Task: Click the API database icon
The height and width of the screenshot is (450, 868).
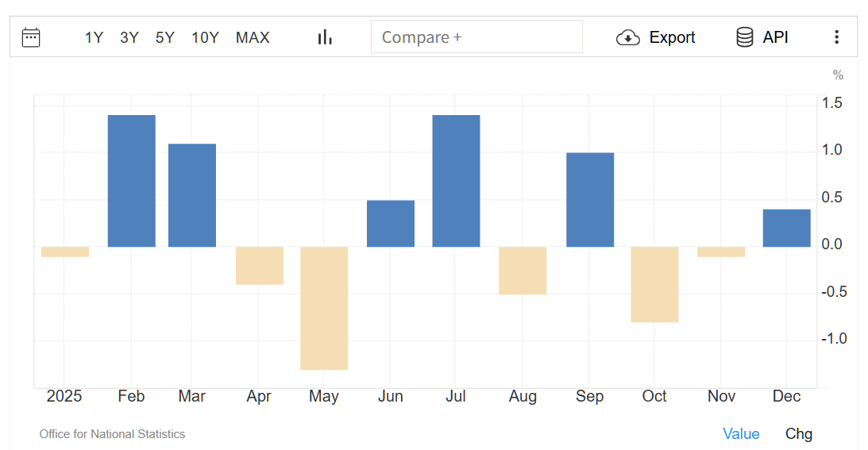Action: click(x=744, y=37)
